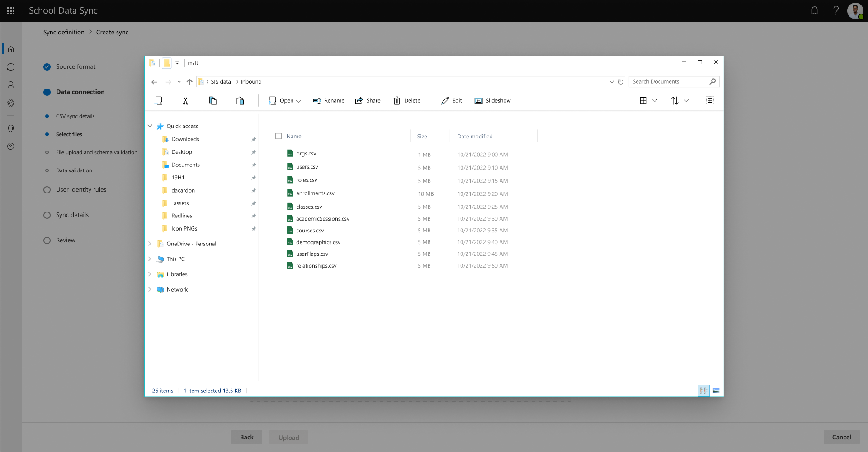Select the Downloads folder in Quick access
This screenshot has height=452, width=868.
coord(185,139)
